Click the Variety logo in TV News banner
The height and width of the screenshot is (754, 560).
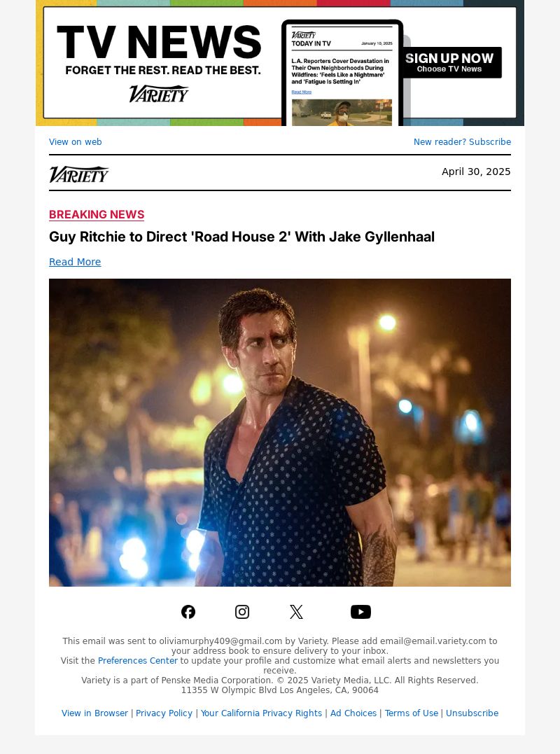tap(159, 94)
